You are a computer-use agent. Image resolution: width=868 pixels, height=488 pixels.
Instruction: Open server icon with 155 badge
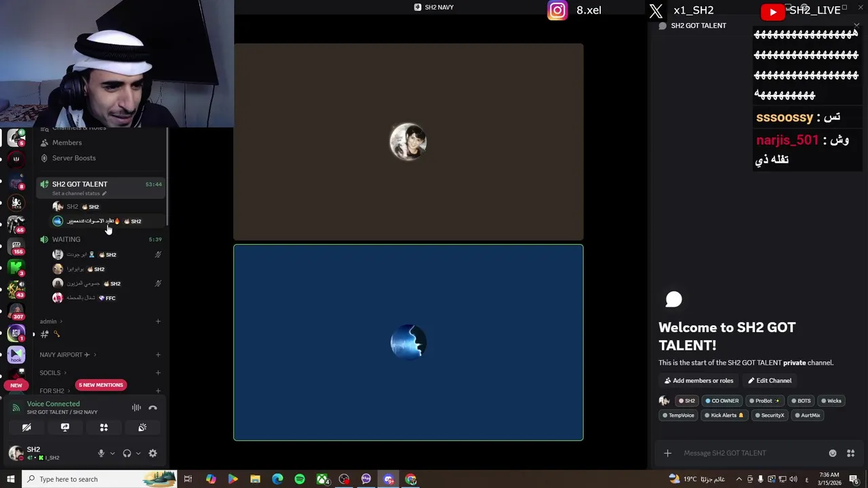(x=16, y=245)
